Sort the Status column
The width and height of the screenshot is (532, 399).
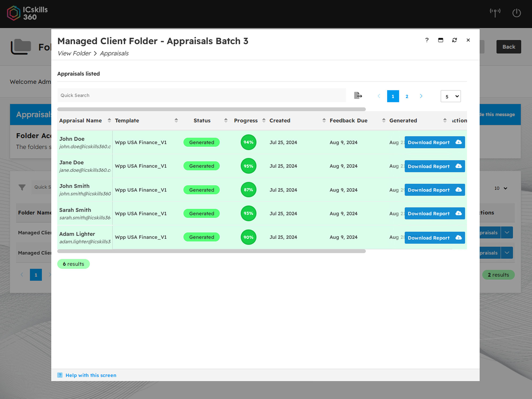(226, 120)
